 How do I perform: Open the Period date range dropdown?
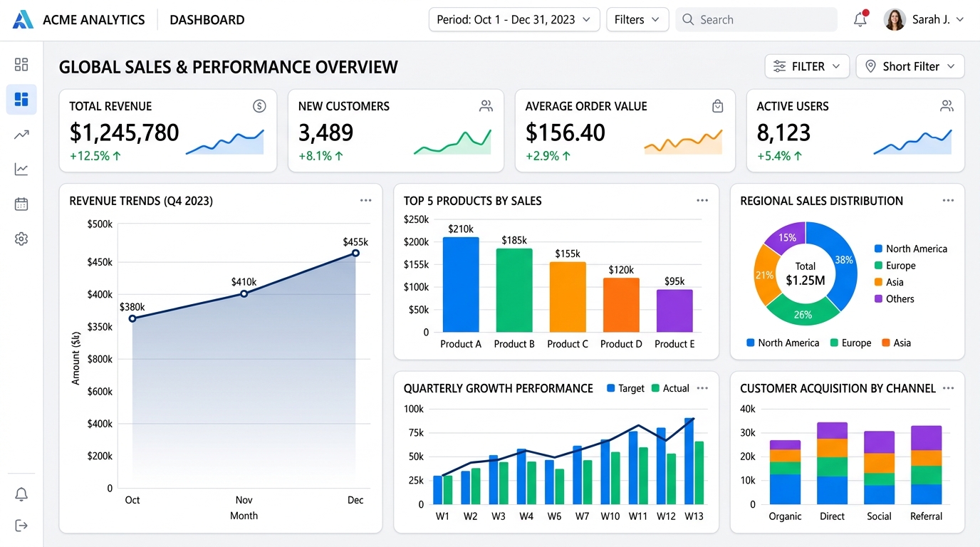514,20
